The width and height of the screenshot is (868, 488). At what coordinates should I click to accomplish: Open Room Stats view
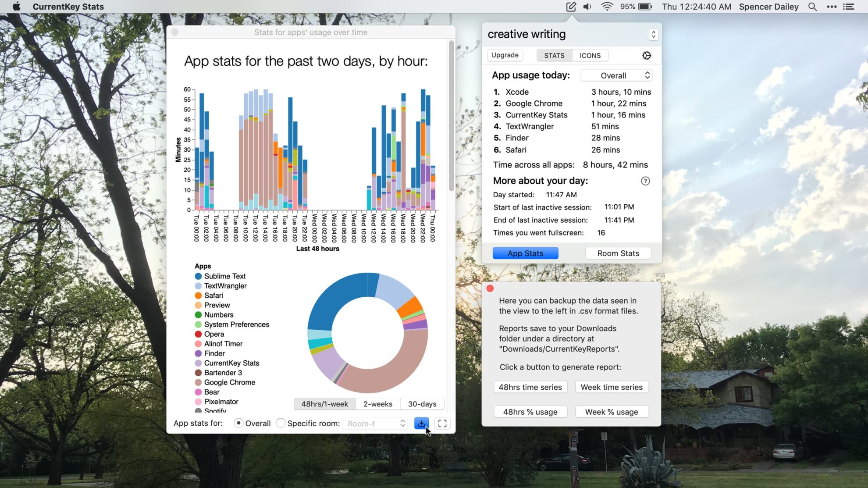click(618, 253)
